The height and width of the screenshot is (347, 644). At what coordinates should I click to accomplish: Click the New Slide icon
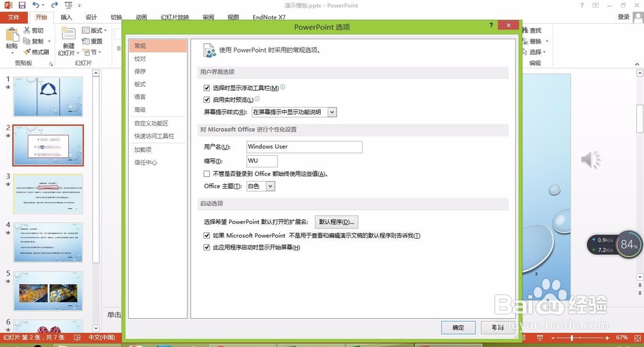point(68,34)
